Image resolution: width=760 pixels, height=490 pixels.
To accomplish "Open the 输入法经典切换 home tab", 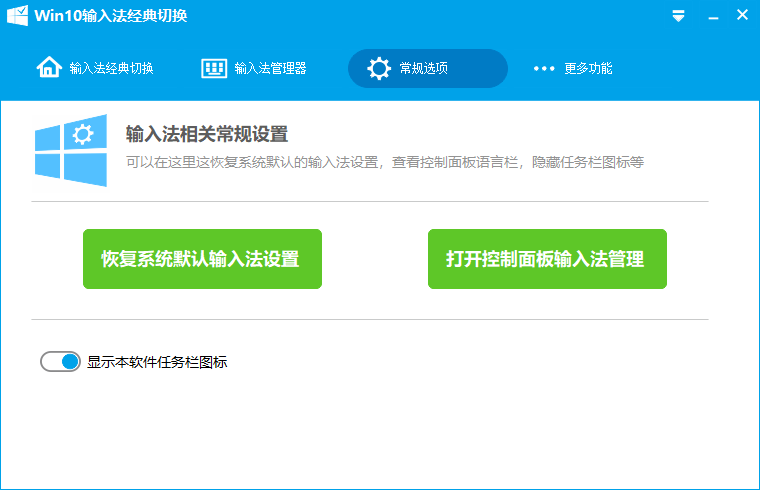I will [x=95, y=68].
